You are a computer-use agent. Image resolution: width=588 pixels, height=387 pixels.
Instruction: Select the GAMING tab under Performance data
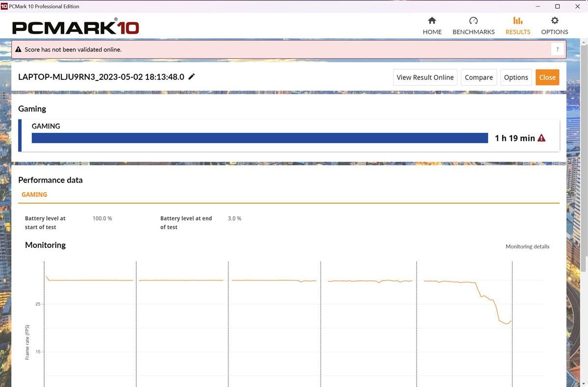click(34, 195)
